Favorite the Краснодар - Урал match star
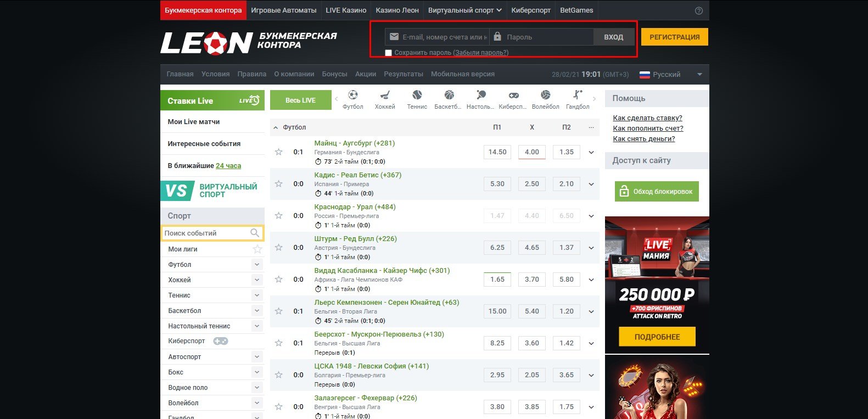The height and width of the screenshot is (419, 868). [x=279, y=216]
